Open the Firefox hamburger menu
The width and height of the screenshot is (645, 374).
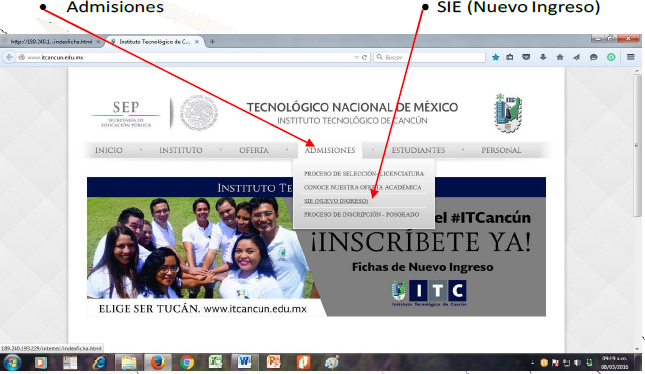(631, 57)
